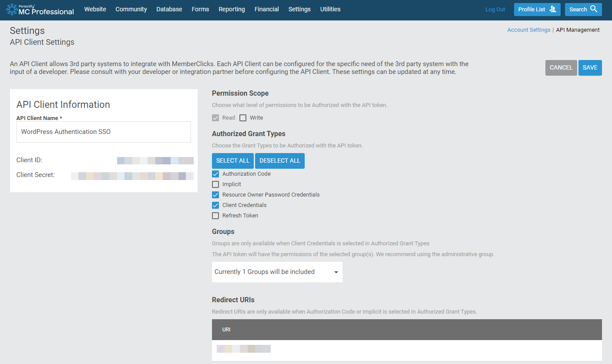Screen dimensions: 612x364
Task: Uncheck the Client Credentials grant type
Action: point(215,205)
